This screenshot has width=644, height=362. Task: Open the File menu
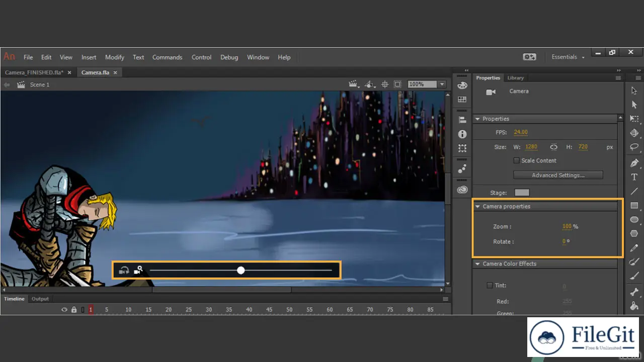click(x=28, y=57)
